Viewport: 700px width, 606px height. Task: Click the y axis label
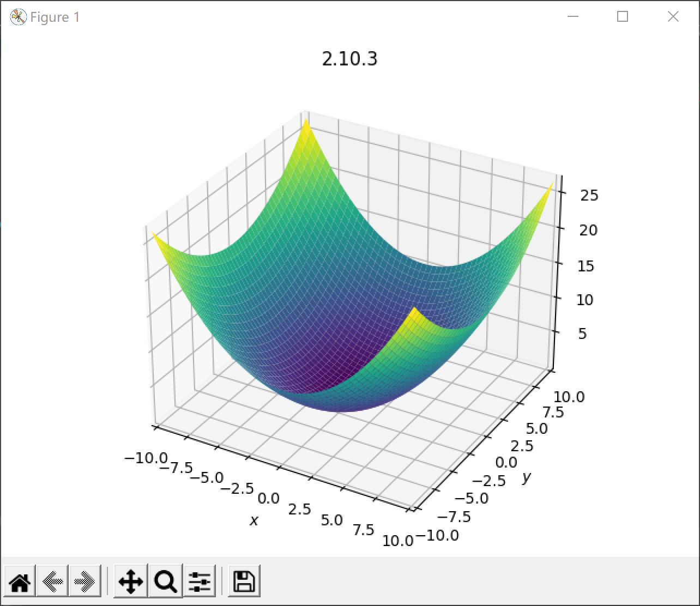[x=526, y=478]
